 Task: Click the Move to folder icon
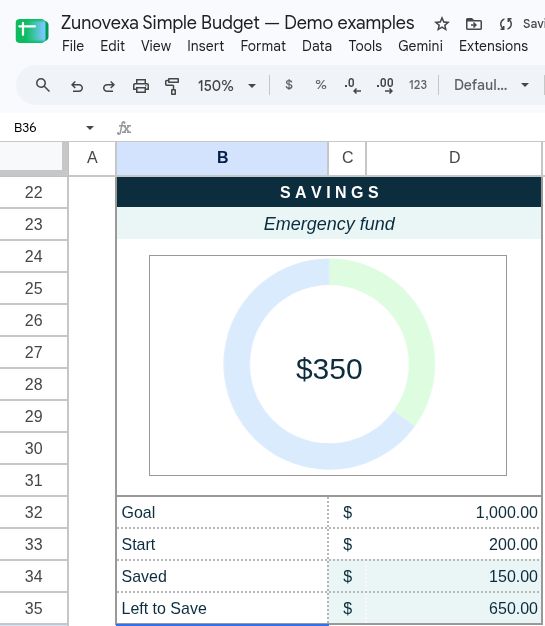474,24
